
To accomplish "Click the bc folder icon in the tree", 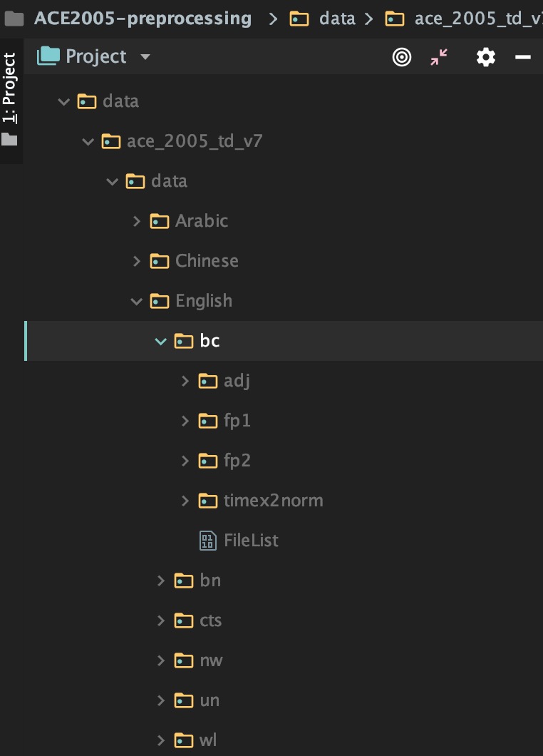I will (x=182, y=340).
